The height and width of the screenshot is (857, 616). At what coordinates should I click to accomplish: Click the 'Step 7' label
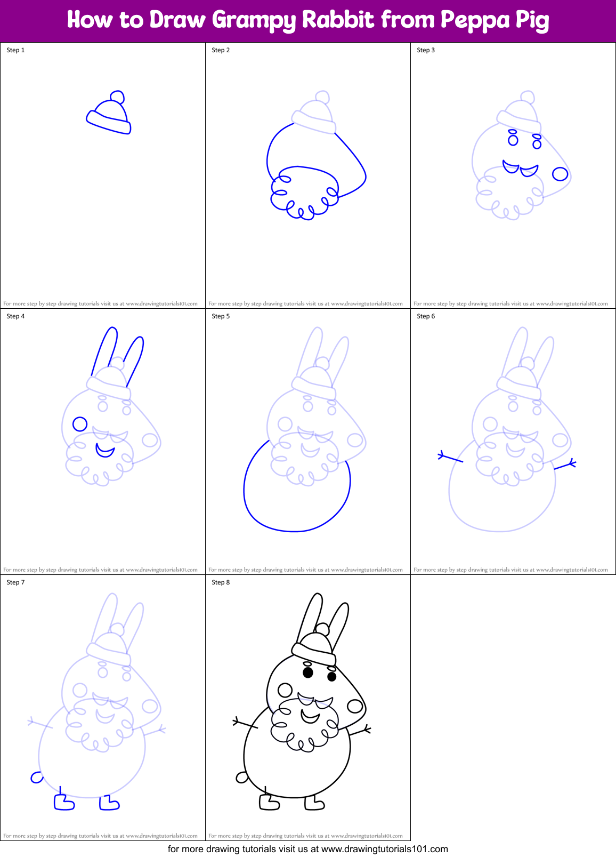coord(15,582)
